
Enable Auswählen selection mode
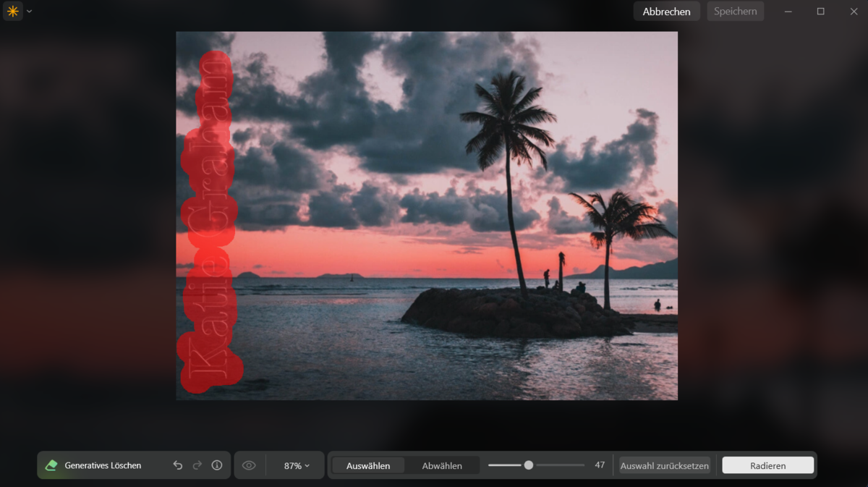367,465
